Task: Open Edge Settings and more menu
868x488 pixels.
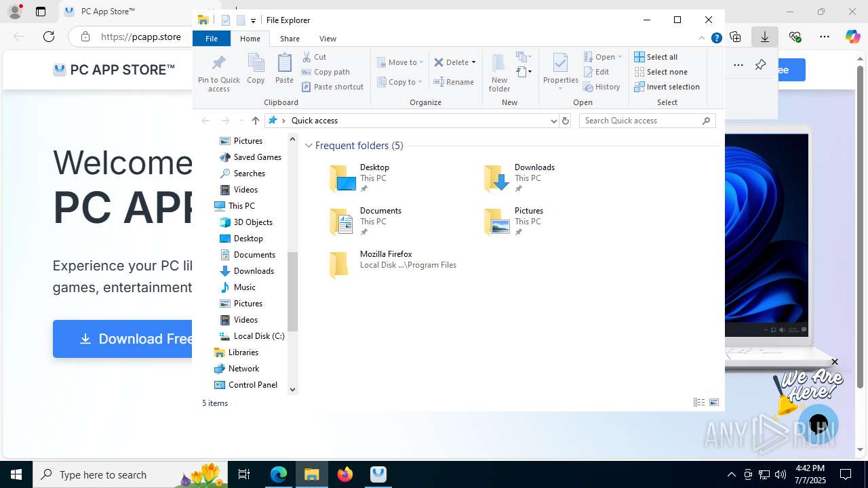Action: pos(825,37)
